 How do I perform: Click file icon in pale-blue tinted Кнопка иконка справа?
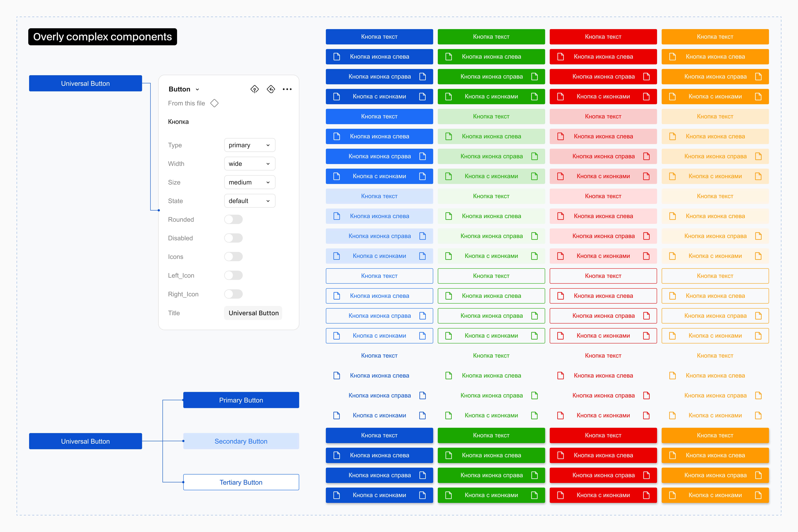pos(422,236)
